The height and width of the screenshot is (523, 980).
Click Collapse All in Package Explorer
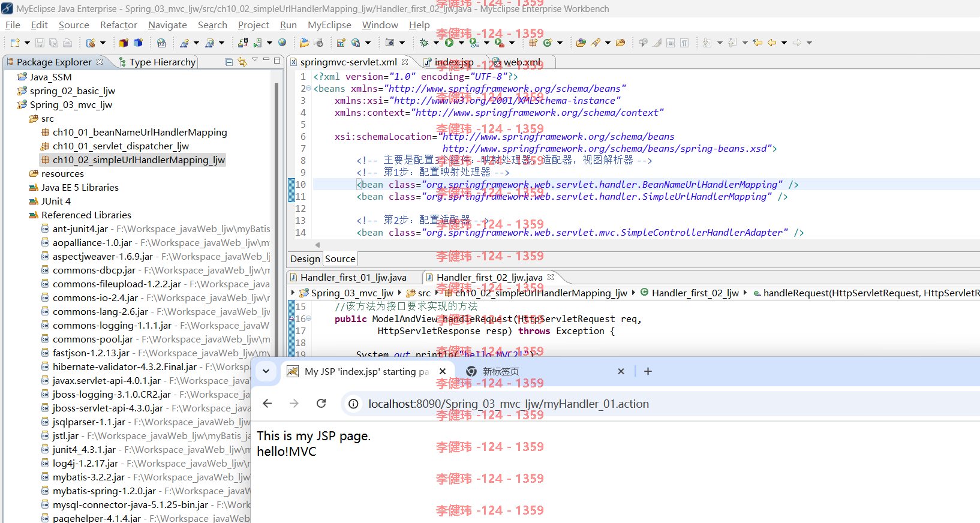tap(229, 62)
